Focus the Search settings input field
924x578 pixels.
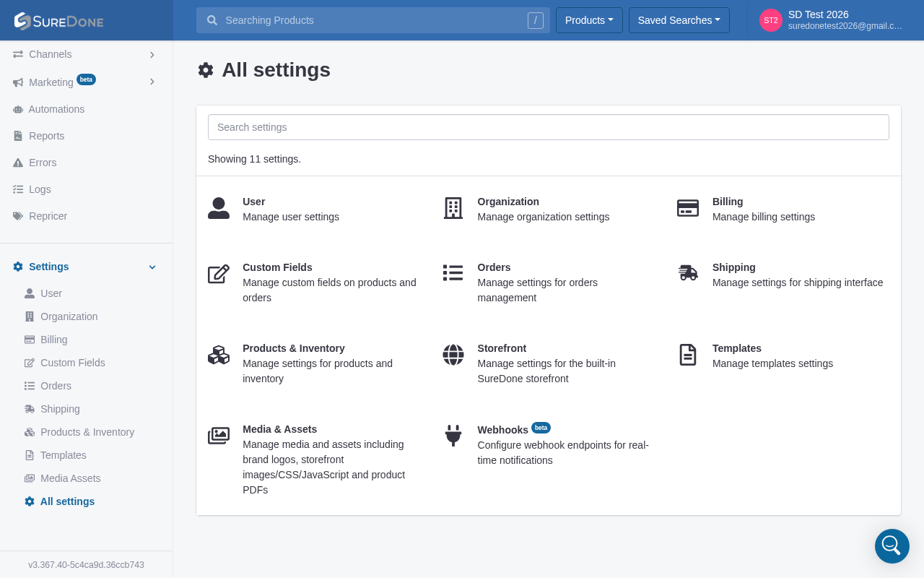549,127
